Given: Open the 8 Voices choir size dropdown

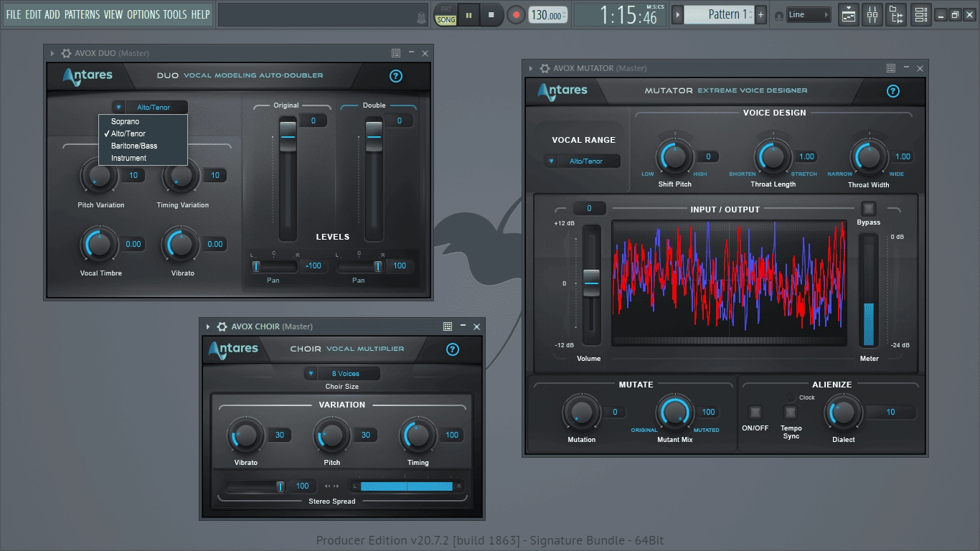Looking at the screenshot, I should click(x=342, y=374).
